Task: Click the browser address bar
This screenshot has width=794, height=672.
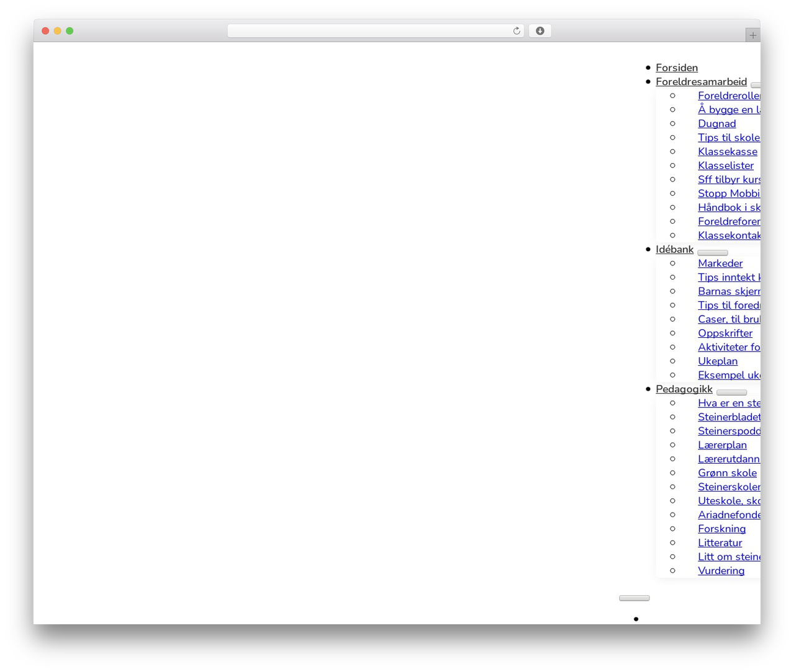Action: click(x=375, y=31)
